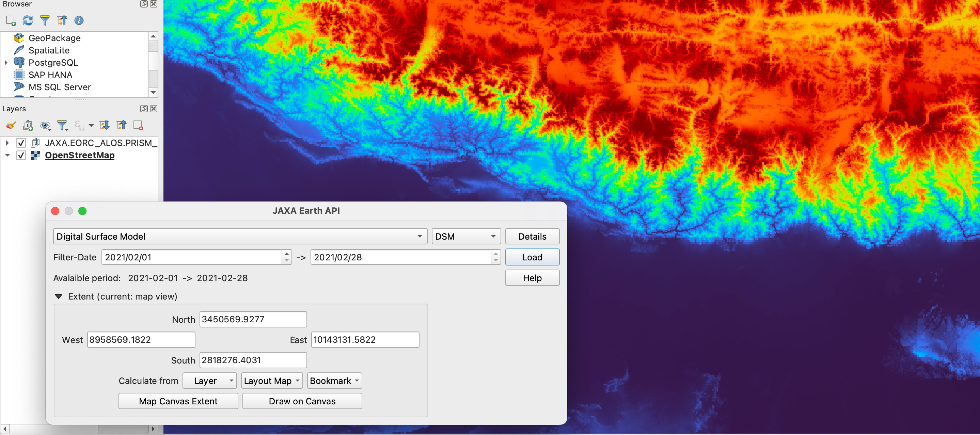Toggle filter legend by map content
This screenshot has height=435, width=980.
(62, 125)
